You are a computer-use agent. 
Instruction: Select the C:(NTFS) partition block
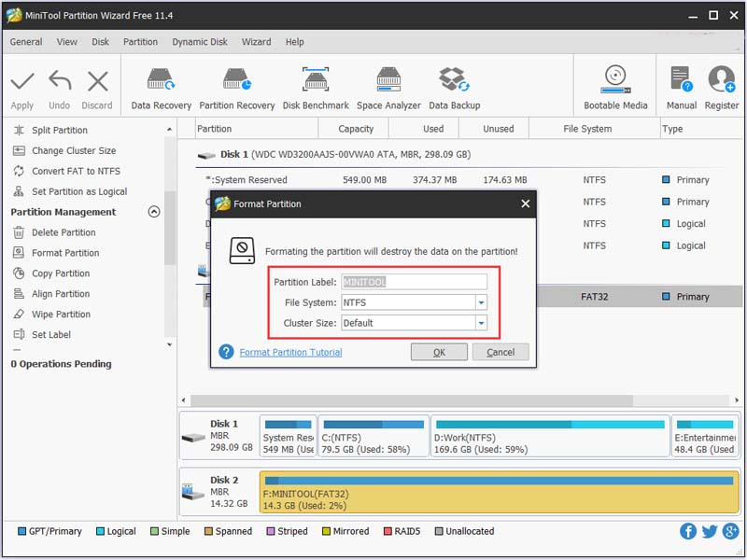(373, 436)
